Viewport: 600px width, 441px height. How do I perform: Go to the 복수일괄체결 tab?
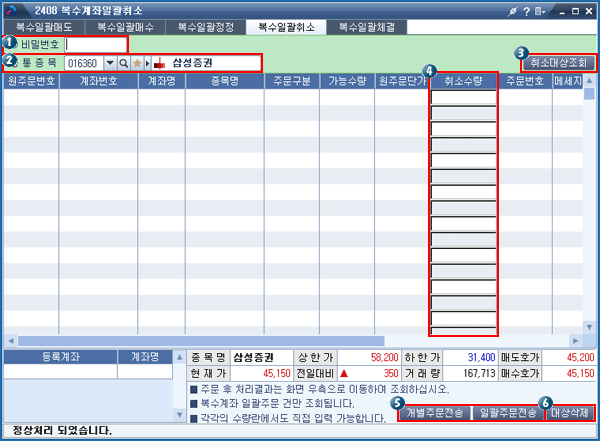(367, 28)
